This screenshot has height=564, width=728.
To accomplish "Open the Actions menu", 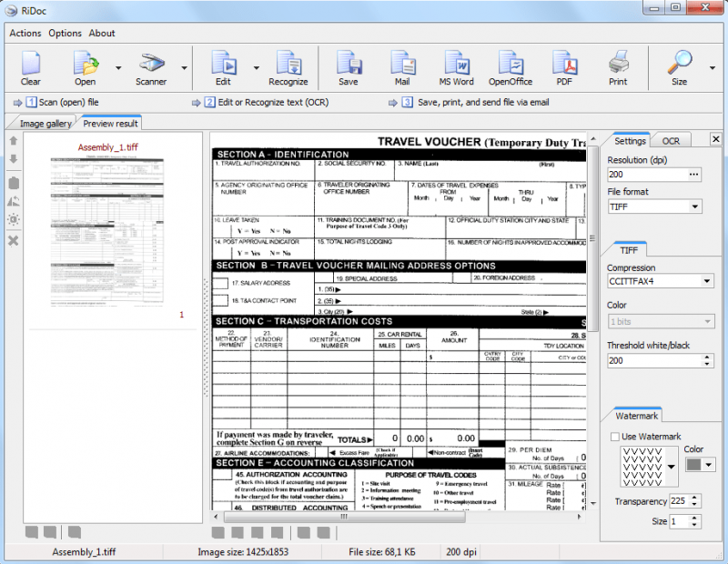I will 25,34.
